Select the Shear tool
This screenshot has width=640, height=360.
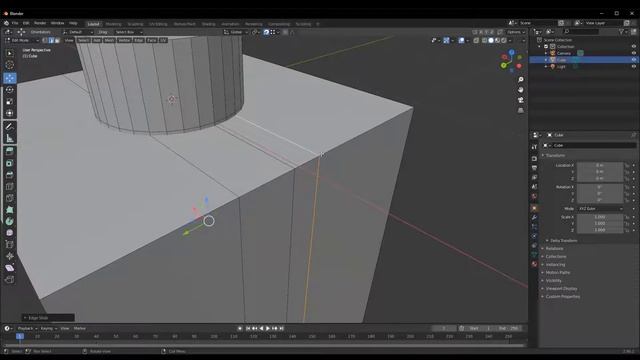[9, 268]
